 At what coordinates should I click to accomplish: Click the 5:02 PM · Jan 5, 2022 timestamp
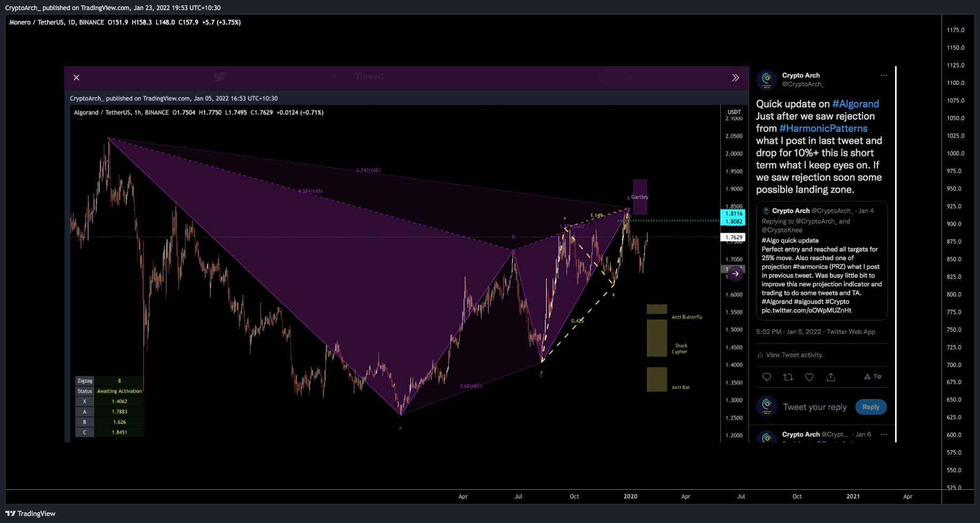[x=789, y=332]
